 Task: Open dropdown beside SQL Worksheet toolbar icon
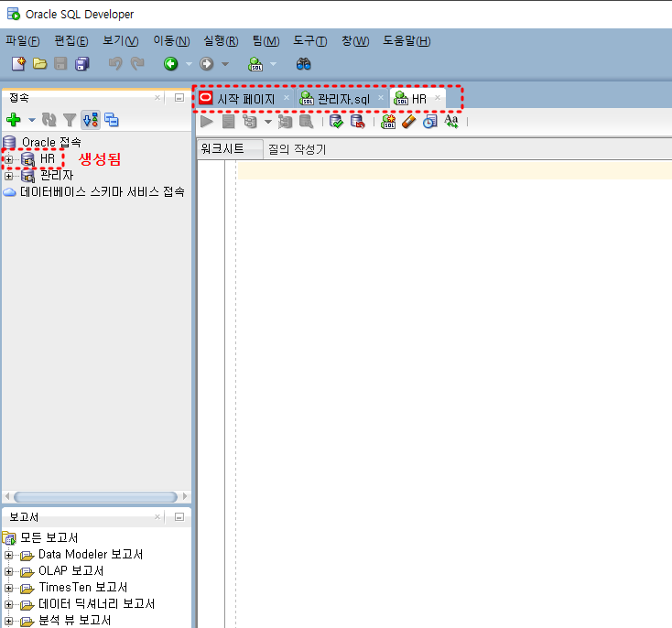[274, 64]
